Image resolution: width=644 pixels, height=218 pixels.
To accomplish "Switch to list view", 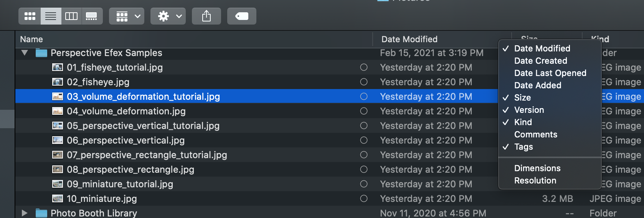I will coord(51,16).
